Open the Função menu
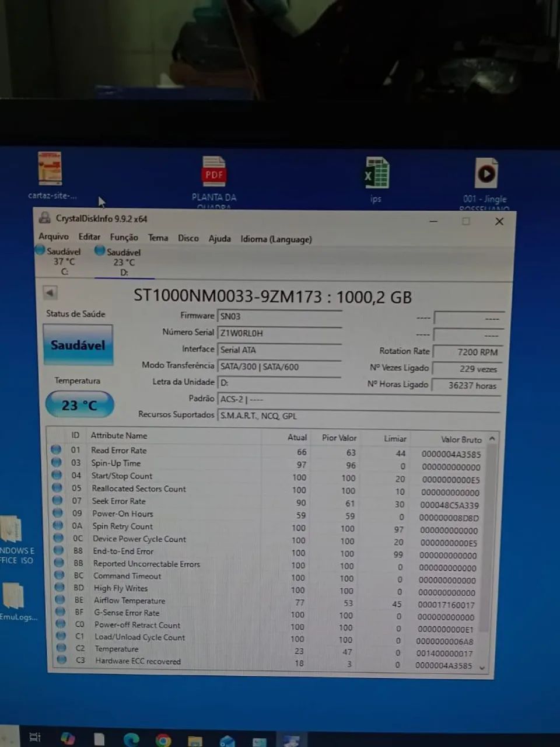The height and width of the screenshot is (747, 560). 124,238
